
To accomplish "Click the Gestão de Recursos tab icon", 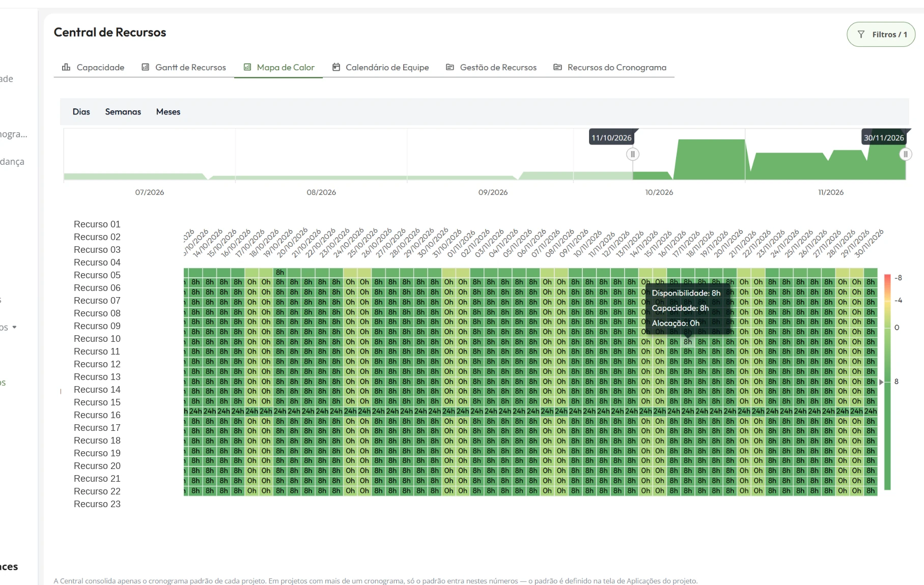I will [x=450, y=67].
